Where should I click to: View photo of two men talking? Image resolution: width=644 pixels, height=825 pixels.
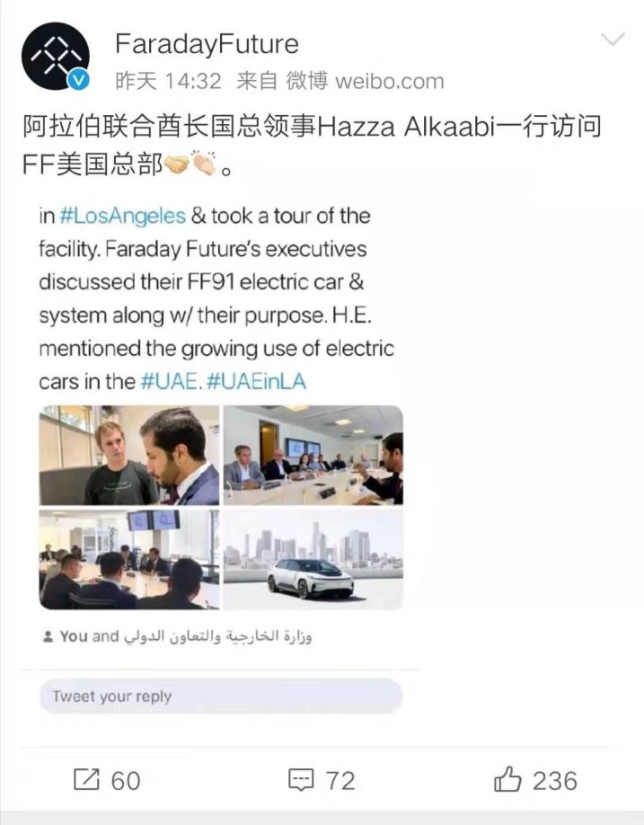129,455
